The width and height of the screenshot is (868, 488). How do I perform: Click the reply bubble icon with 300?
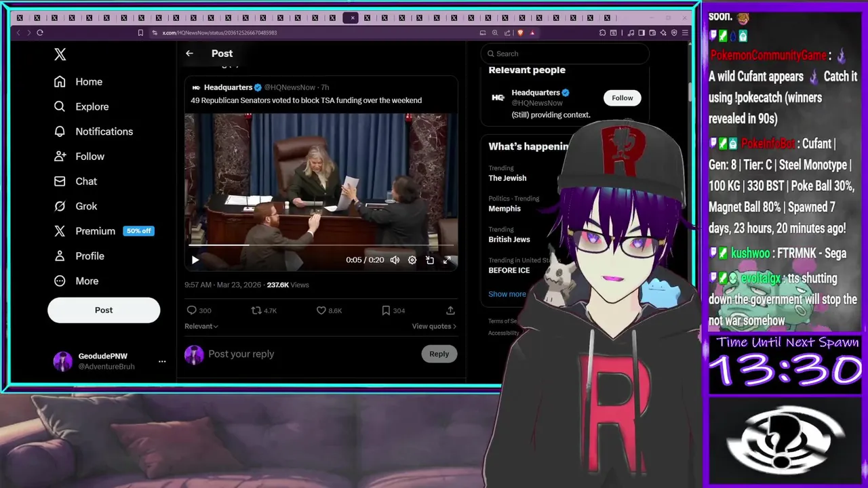click(191, 310)
